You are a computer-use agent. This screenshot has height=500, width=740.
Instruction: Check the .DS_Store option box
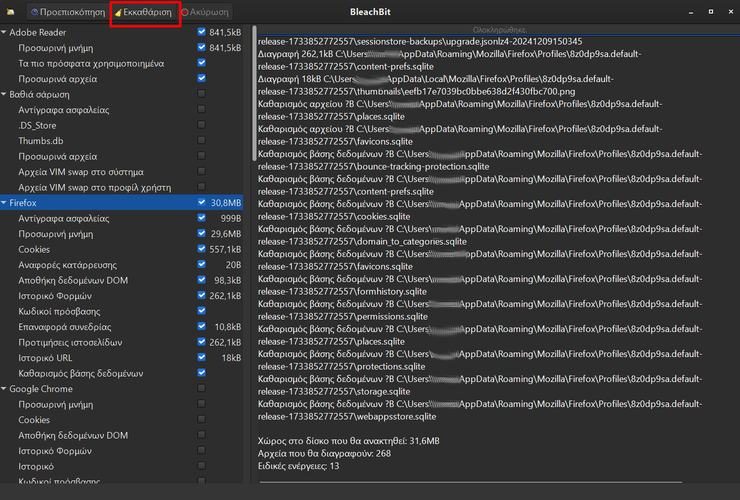202,125
